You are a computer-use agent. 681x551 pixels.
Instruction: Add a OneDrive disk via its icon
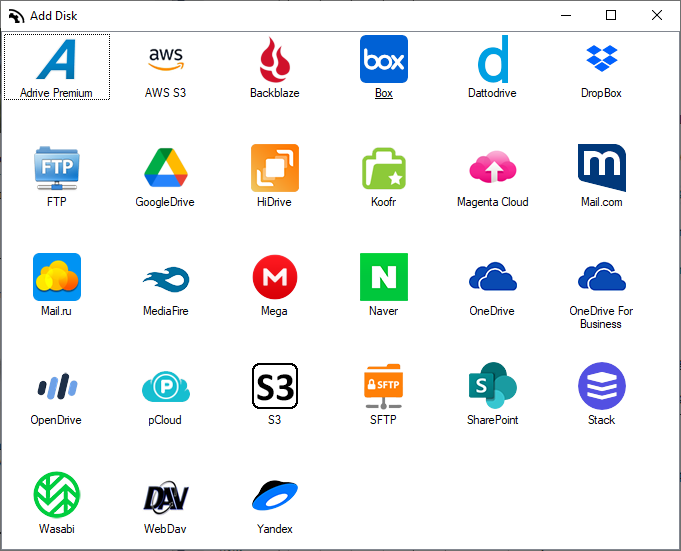pos(493,276)
